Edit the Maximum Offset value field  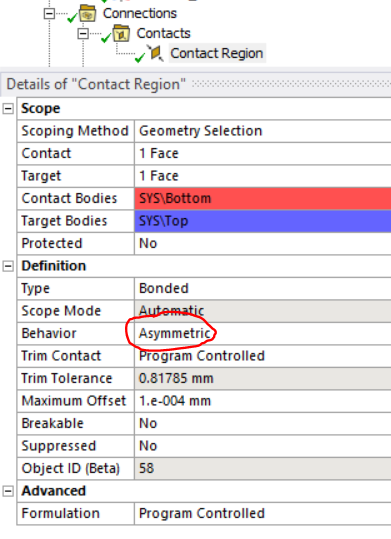coord(263,401)
